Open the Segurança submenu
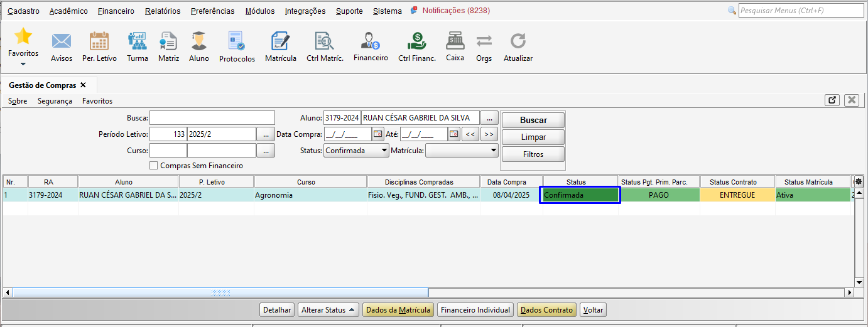The width and height of the screenshot is (868, 327). click(55, 100)
